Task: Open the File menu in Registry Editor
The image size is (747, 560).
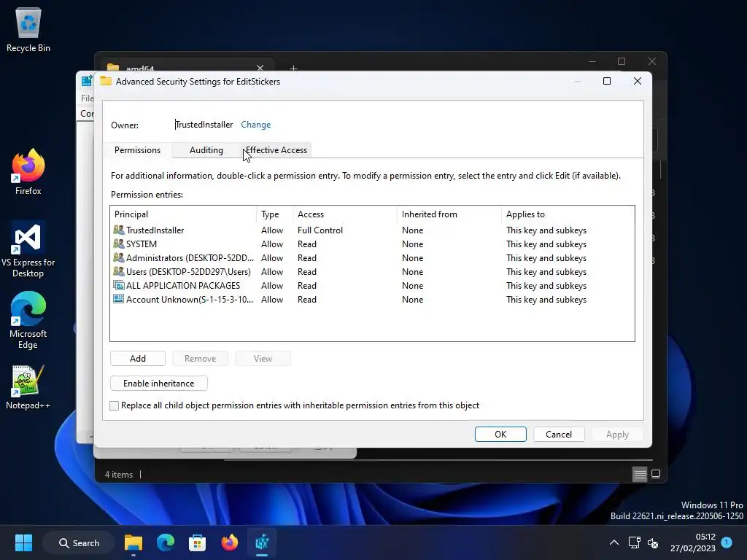Action: click(88, 98)
